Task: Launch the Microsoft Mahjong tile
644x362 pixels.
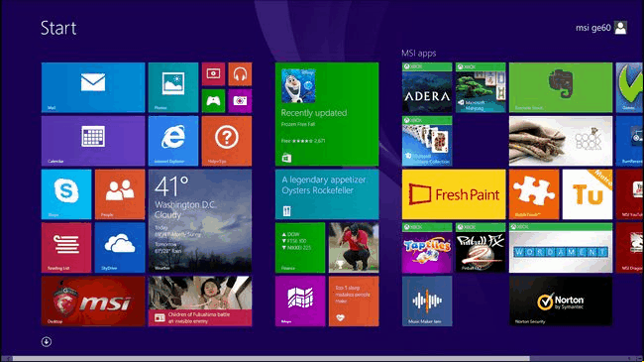Action: (481, 87)
